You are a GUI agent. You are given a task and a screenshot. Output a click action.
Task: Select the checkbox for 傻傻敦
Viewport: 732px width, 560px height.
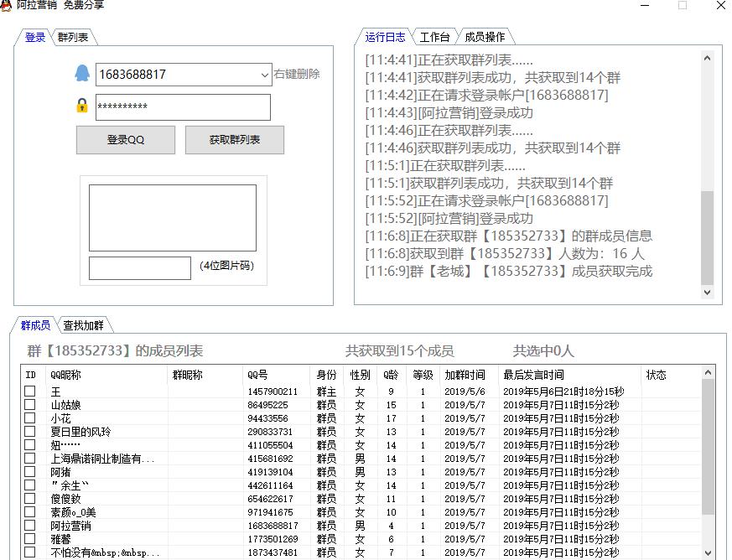point(30,499)
